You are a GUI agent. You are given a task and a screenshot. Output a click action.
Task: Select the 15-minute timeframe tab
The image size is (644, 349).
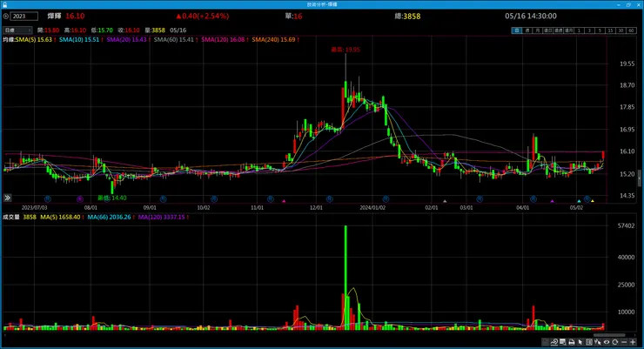pos(610,30)
